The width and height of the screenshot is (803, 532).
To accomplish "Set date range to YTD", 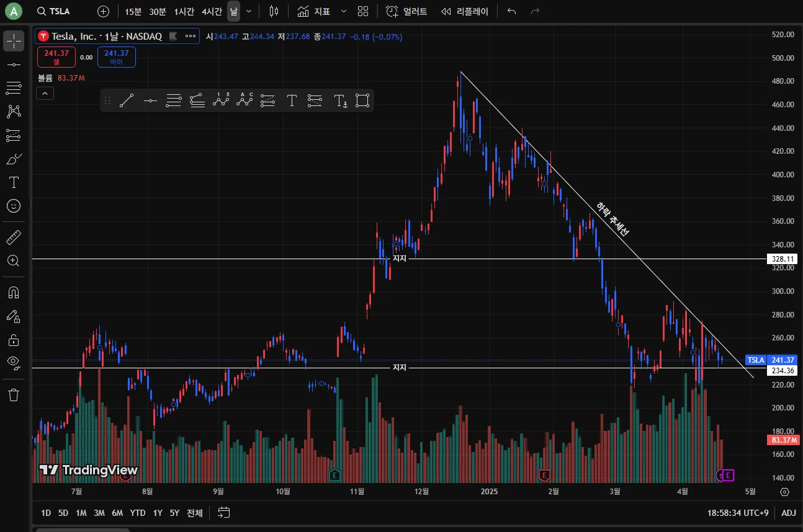I will click(138, 513).
